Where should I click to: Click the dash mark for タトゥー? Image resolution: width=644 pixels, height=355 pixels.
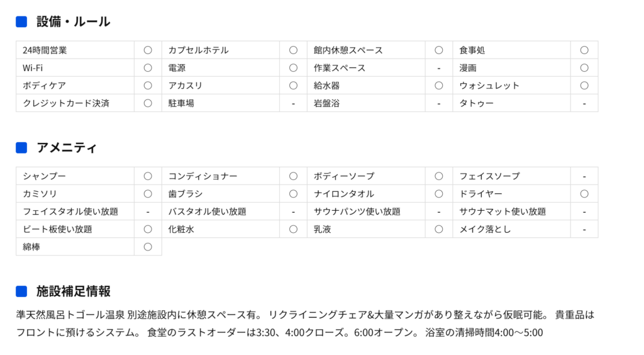point(584,103)
